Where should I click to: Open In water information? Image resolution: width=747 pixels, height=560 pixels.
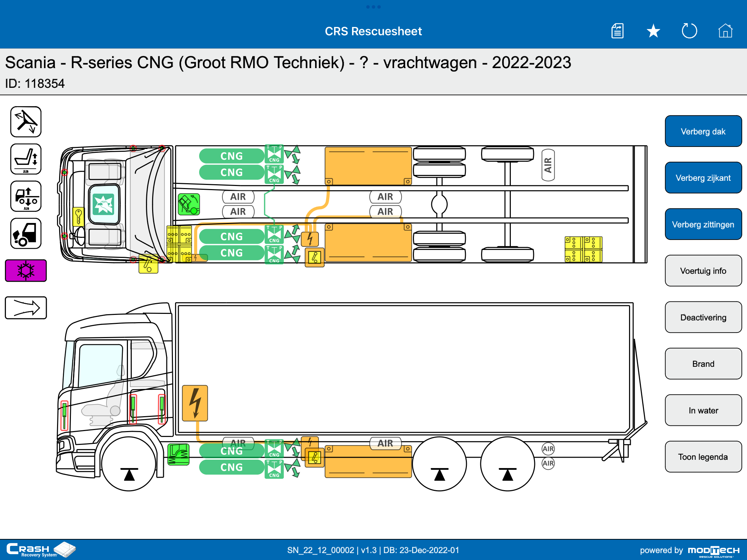point(703,410)
